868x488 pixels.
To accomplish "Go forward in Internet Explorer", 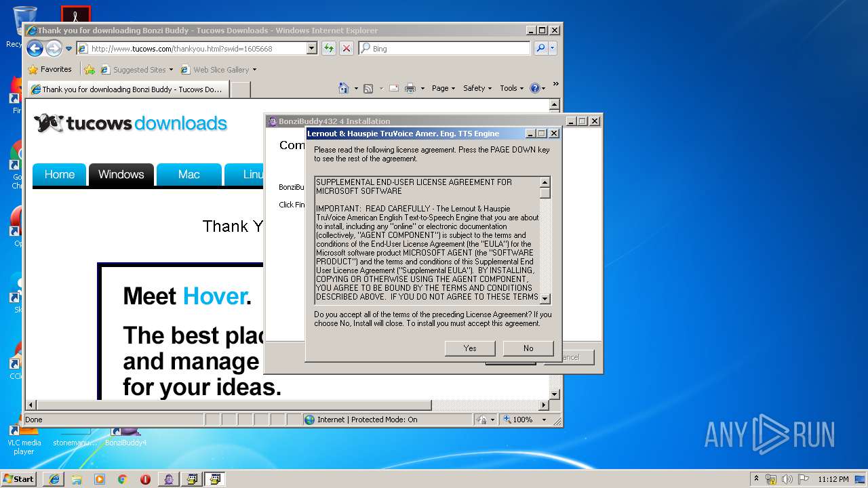I will point(54,48).
